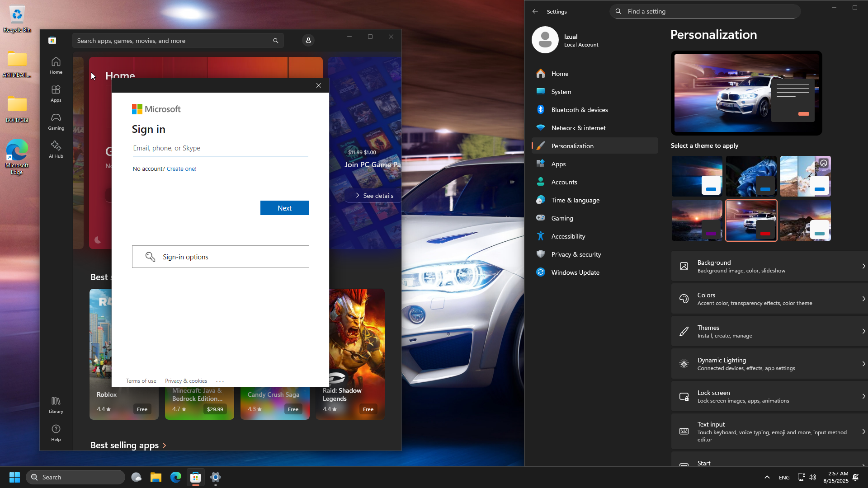Open Apps section in Microsoft Store sidebar
Viewport: 868px width, 488px height.
(x=56, y=94)
